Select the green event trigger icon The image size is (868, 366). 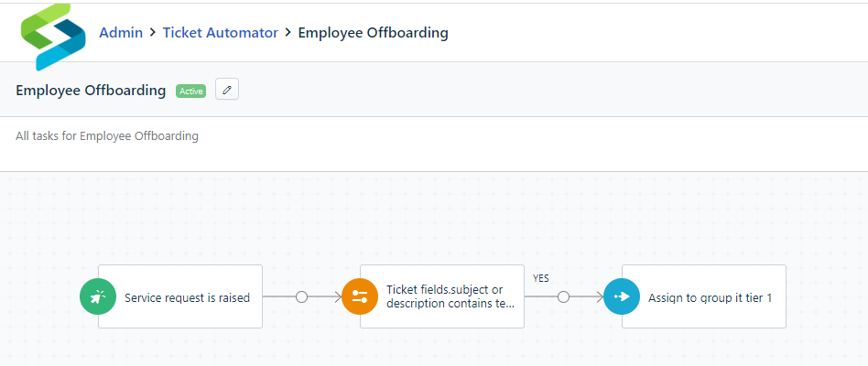[x=98, y=296]
